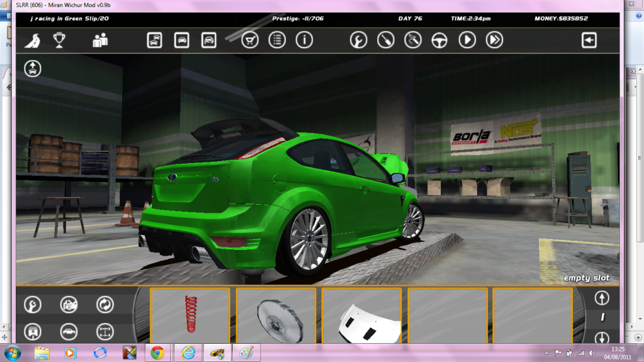Viewport: 644px width, 362px height.
Task: Open the club members people icon
Action: coord(100,40)
